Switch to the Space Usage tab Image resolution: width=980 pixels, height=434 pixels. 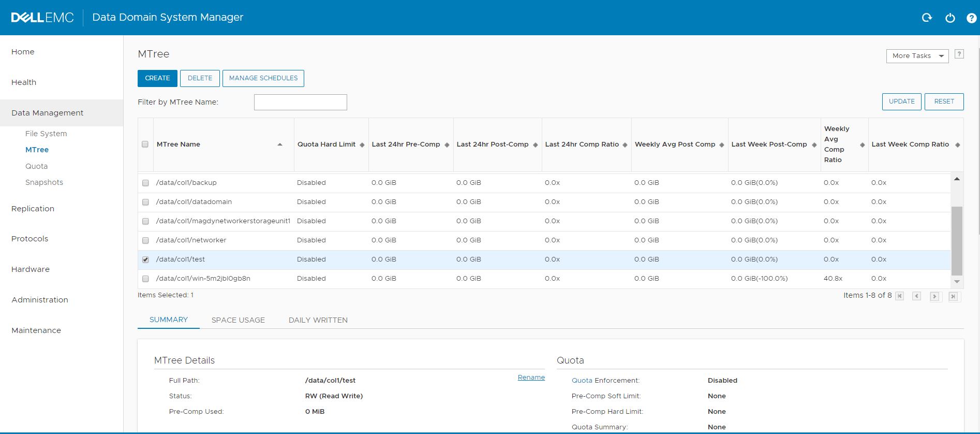(238, 320)
